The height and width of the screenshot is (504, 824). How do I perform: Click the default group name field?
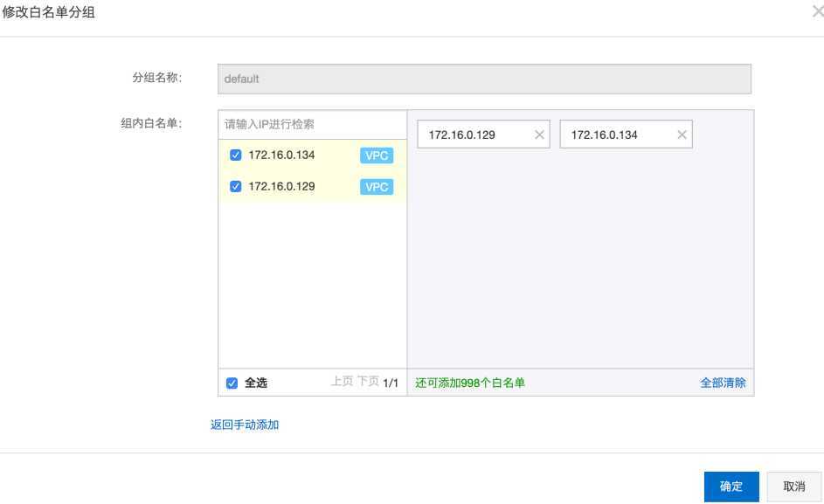pos(484,79)
